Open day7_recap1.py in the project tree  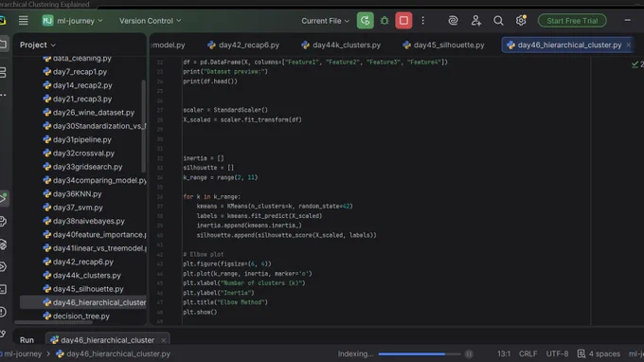tap(75, 72)
